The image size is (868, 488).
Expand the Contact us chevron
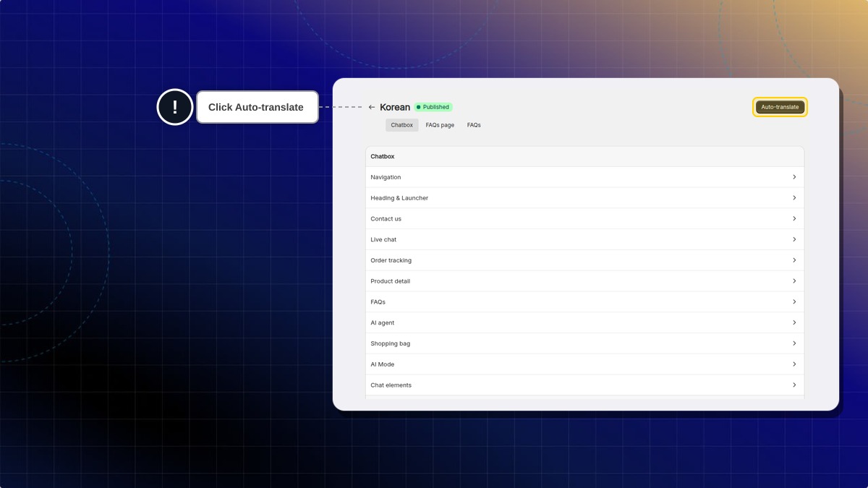[x=794, y=218]
